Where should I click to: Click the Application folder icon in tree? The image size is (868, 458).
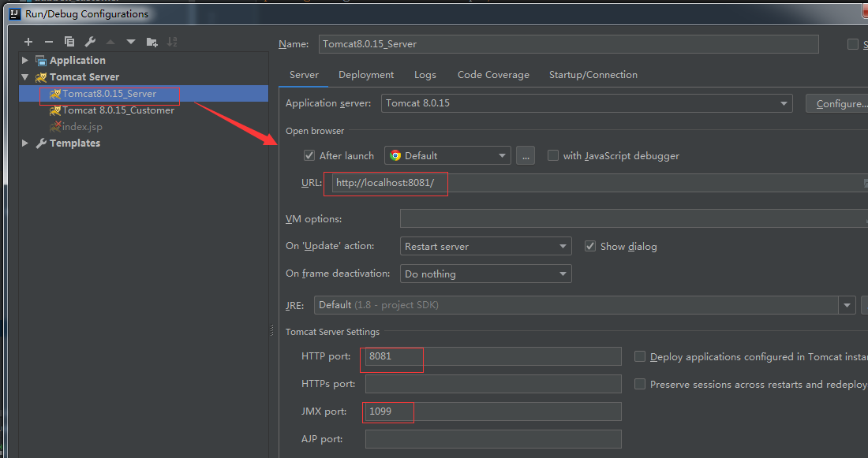click(41, 60)
